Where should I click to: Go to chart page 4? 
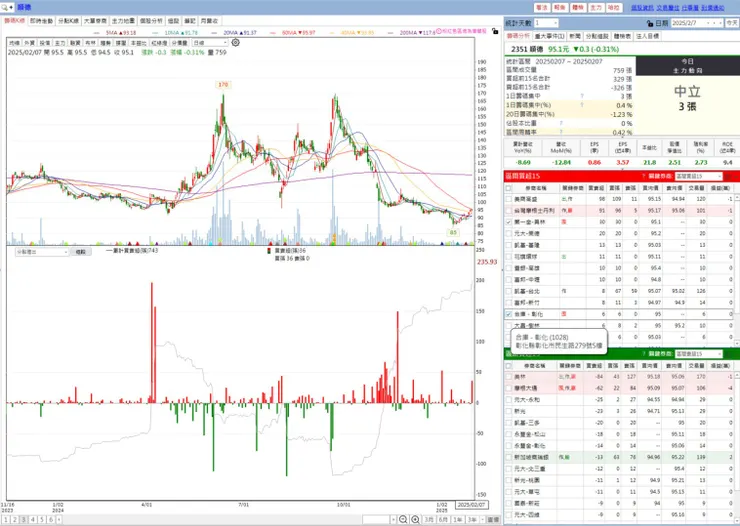tap(33, 519)
